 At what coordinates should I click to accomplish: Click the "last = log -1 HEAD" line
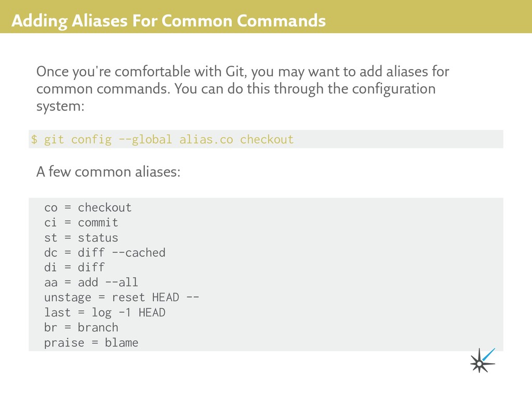[104, 313]
